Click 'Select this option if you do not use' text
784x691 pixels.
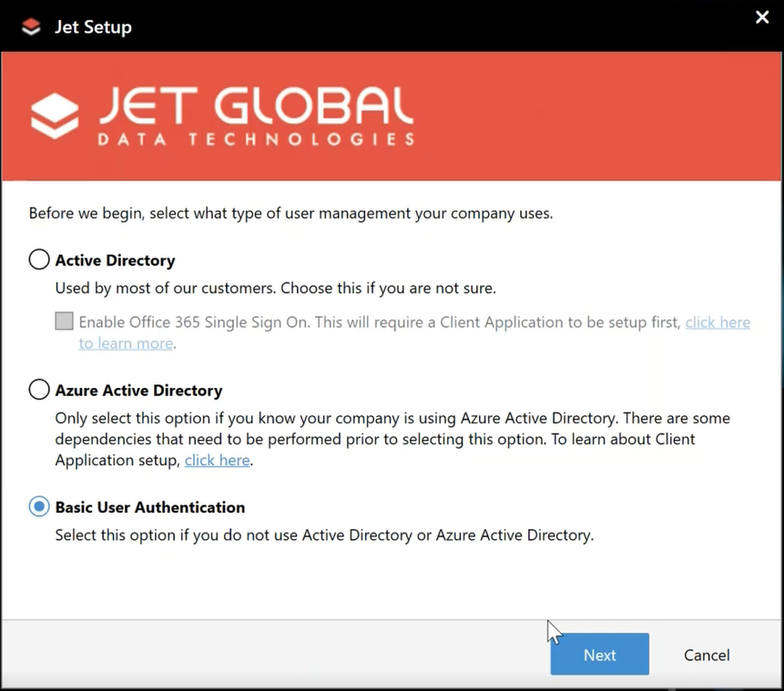pyautogui.click(x=324, y=535)
